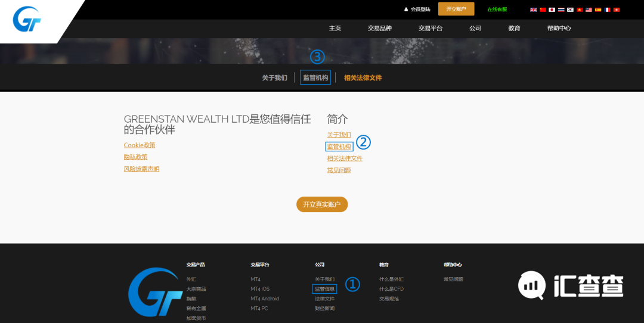Open footer link 什么是CFD

coord(391,289)
